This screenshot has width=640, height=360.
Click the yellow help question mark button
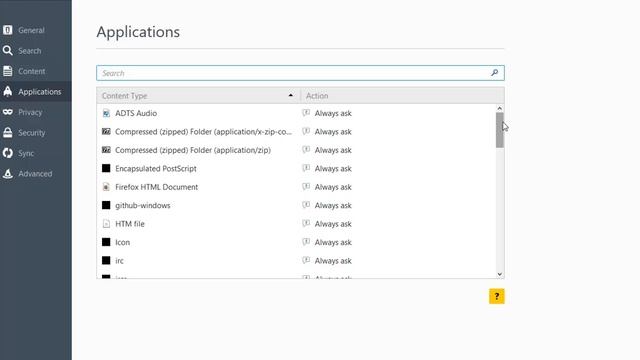[497, 296]
